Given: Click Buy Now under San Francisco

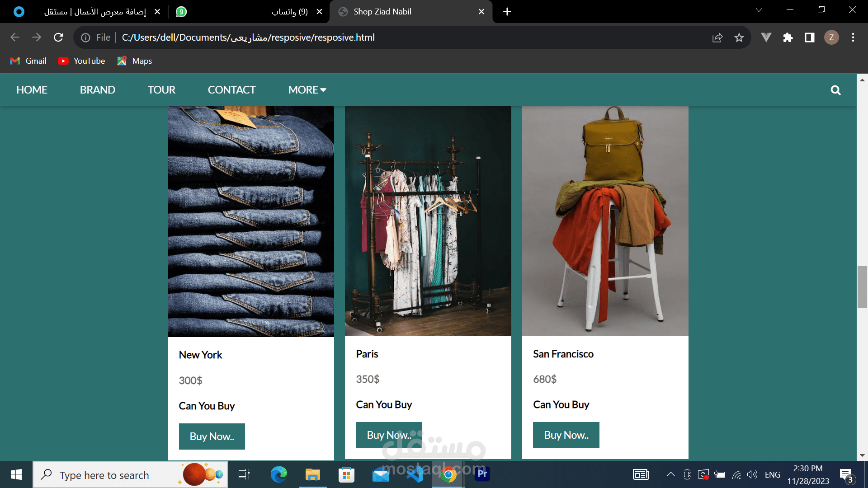Looking at the screenshot, I should coord(566,435).
